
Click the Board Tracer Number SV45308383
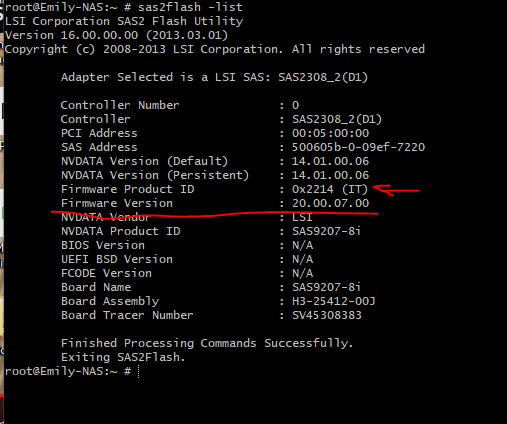coord(327,315)
